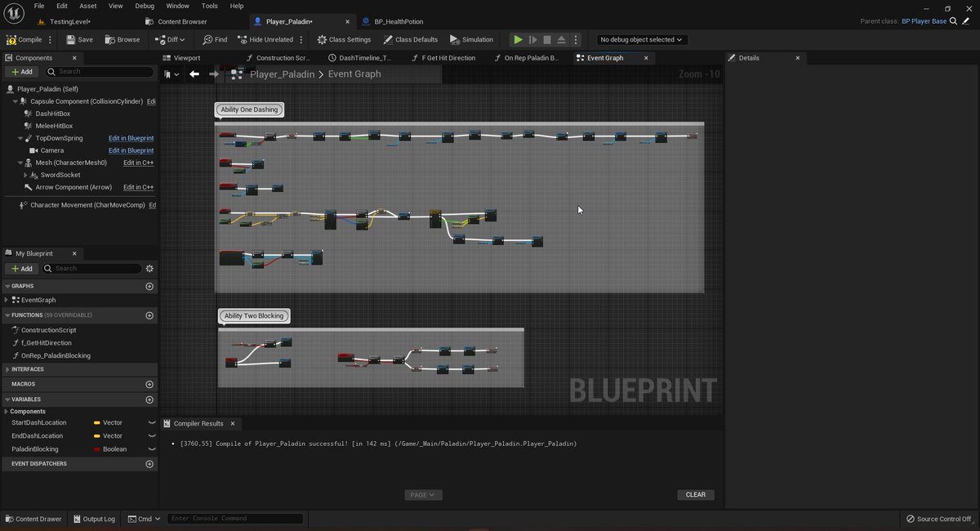Image resolution: width=980 pixels, height=531 pixels.
Task: Add a new graph with the Graphs plus icon
Action: [x=149, y=287]
